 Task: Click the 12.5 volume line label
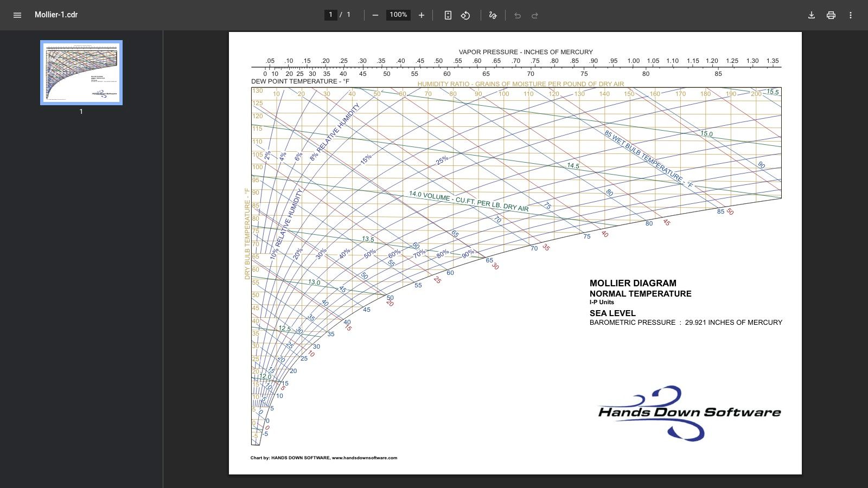[284, 329]
